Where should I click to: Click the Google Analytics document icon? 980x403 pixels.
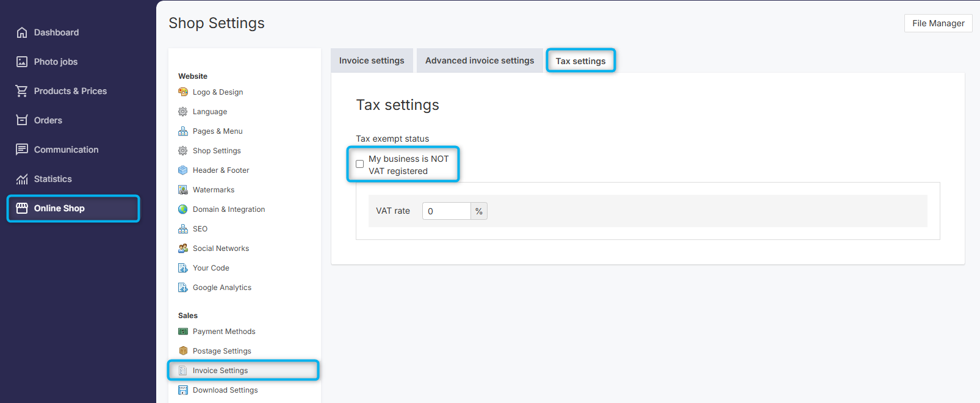click(x=183, y=288)
